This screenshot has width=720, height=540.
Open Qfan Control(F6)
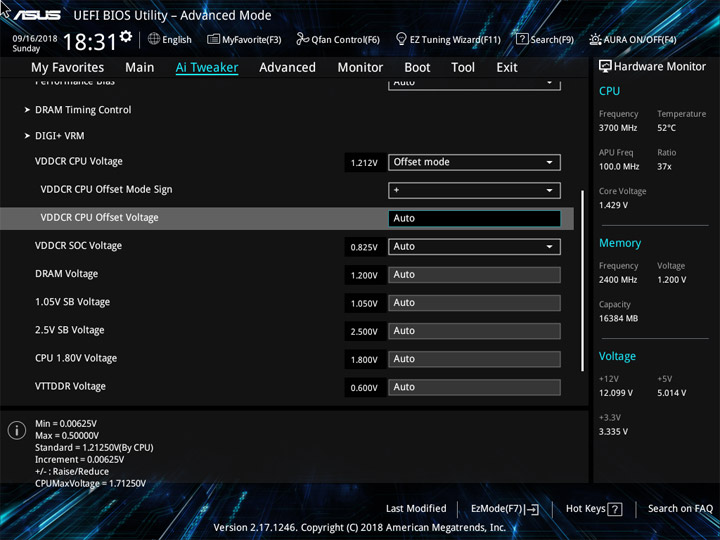(338, 39)
